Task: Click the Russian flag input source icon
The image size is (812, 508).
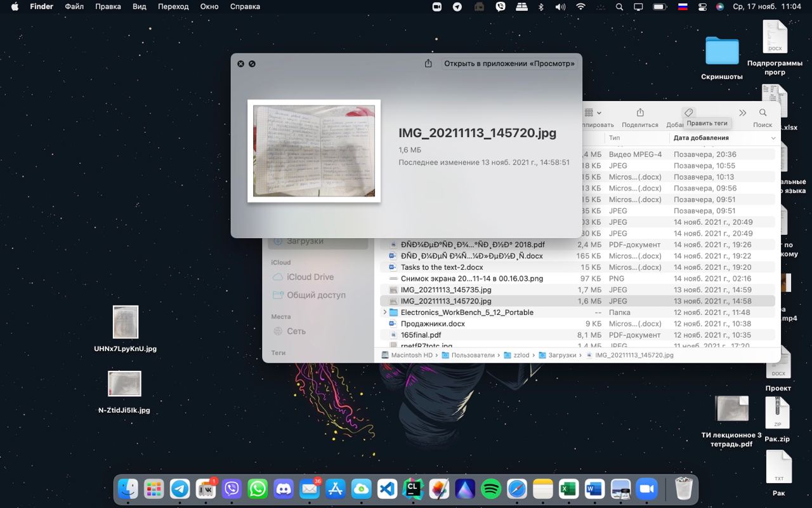Action: (683, 6)
